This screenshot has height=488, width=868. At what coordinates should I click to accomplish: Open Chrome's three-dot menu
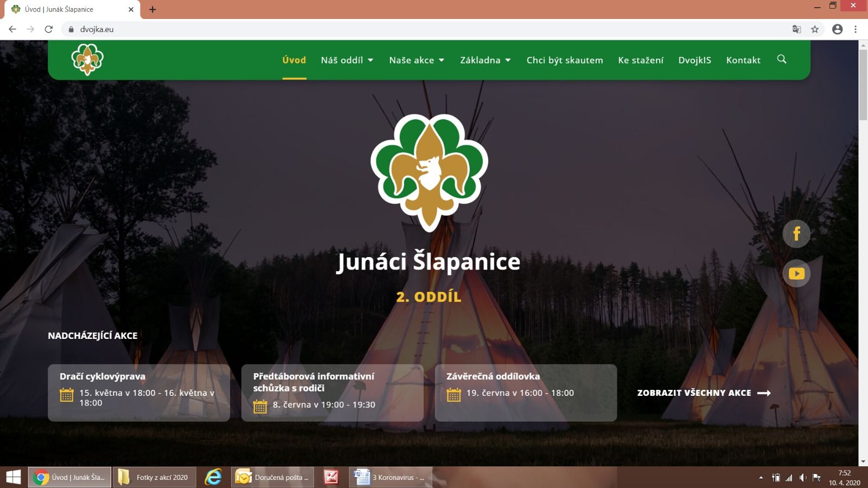(856, 29)
